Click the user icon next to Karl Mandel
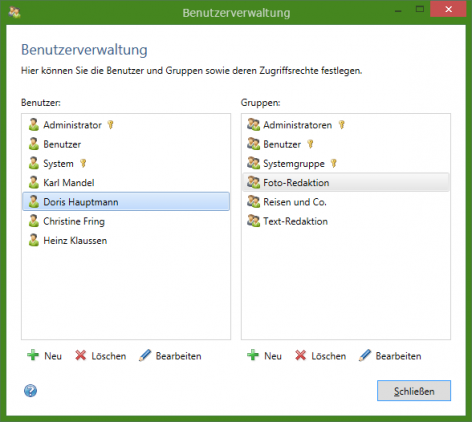472x422 pixels. [x=34, y=182]
